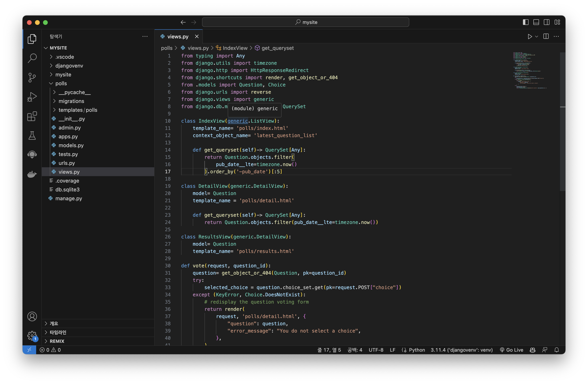Click the feedback icon in status bar
The height and width of the screenshot is (384, 588).
(x=544, y=350)
